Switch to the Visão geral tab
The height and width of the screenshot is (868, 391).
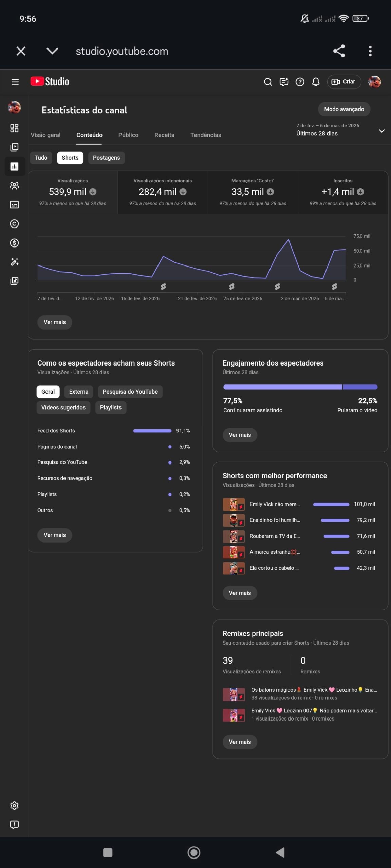(45, 135)
